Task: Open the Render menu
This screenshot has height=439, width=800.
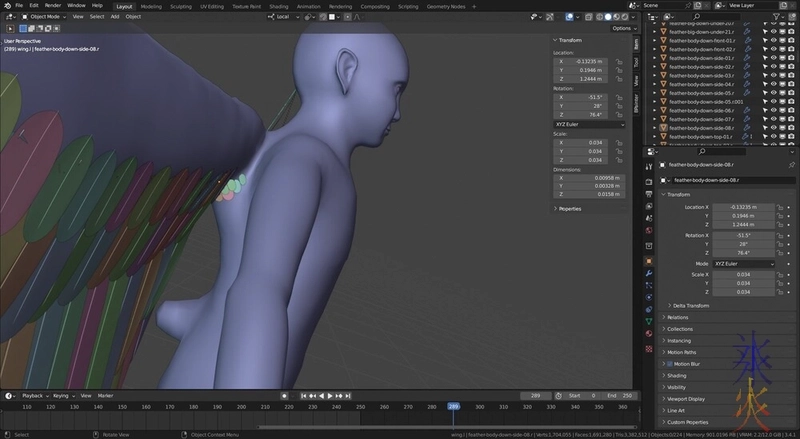Action: coord(52,5)
